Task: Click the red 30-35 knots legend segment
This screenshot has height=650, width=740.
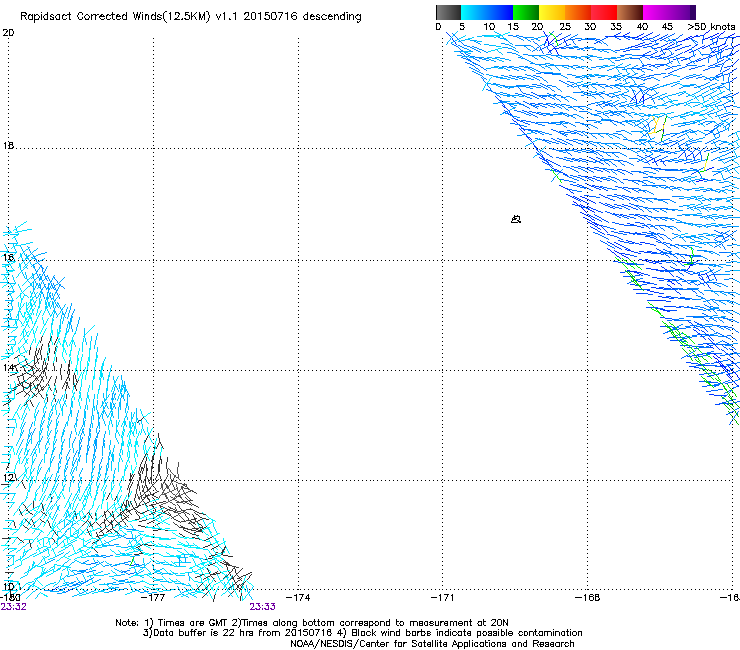Action: [604, 12]
